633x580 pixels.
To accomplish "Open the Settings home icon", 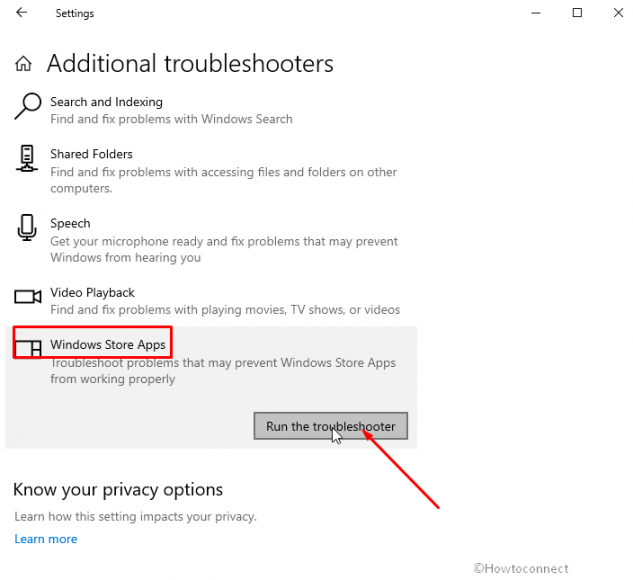I will [23, 63].
